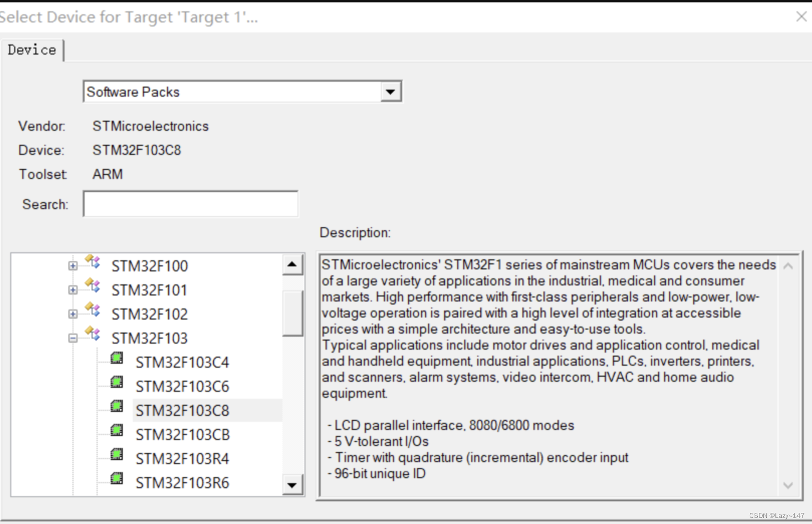
Task: Click the STMicroelectronics vendor value
Action: (x=150, y=126)
